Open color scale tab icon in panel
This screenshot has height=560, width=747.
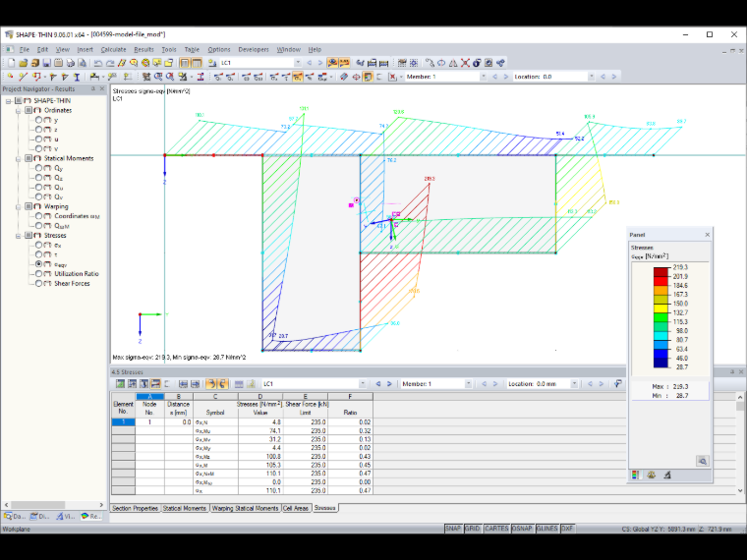pyautogui.click(x=636, y=475)
